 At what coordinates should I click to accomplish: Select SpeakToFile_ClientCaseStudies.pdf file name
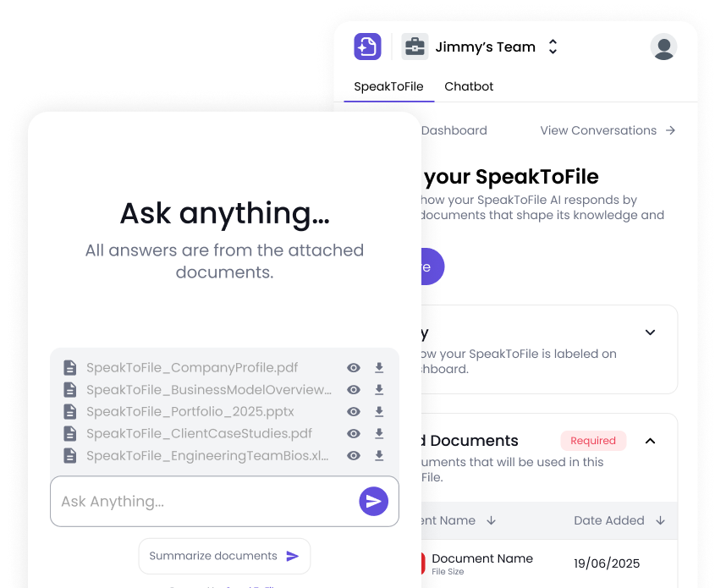pyautogui.click(x=199, y=433)
